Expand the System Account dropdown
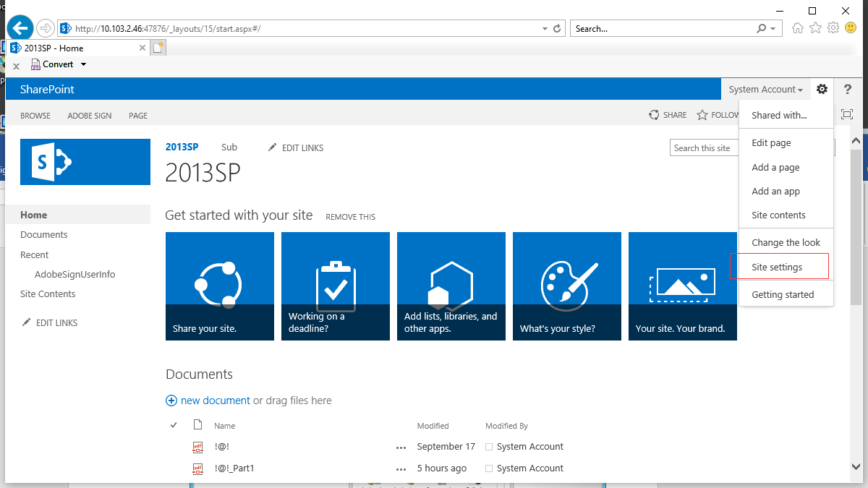 [765, 90]
